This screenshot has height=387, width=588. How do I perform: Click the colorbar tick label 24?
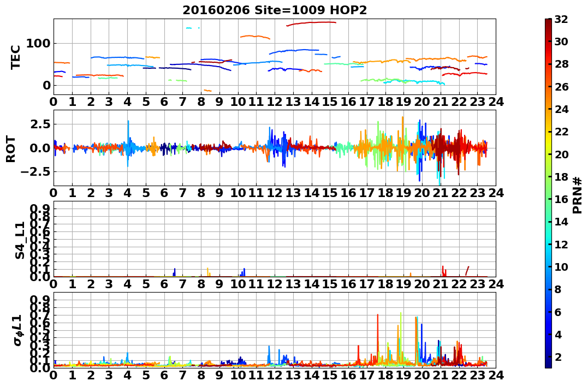click(561, 109)
